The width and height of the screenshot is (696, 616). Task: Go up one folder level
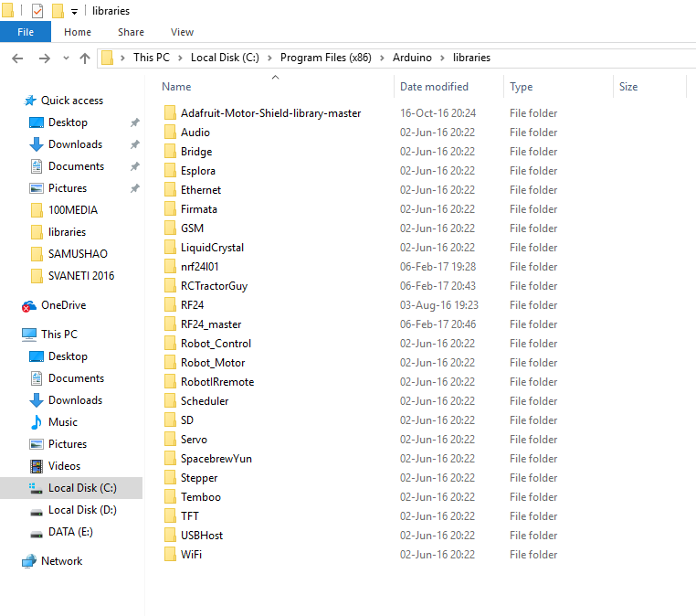tap(85, 58)
